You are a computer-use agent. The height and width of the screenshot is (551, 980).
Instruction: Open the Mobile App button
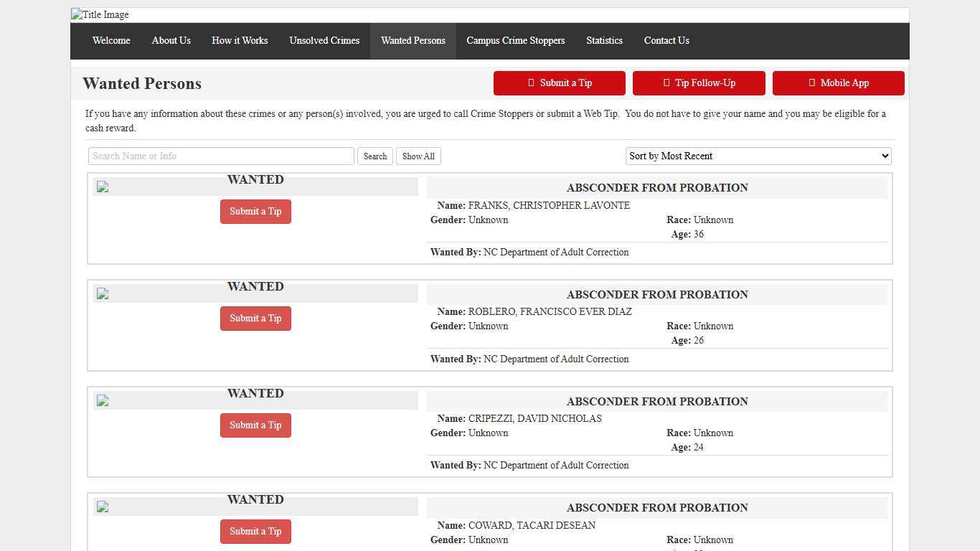coord(838,83)
